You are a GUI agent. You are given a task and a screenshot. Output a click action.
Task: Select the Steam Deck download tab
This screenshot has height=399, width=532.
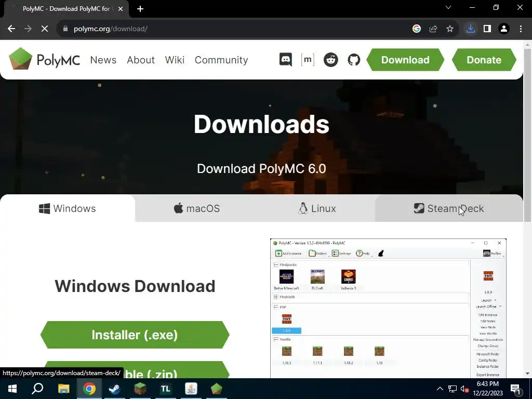click(x=449, y=208)
